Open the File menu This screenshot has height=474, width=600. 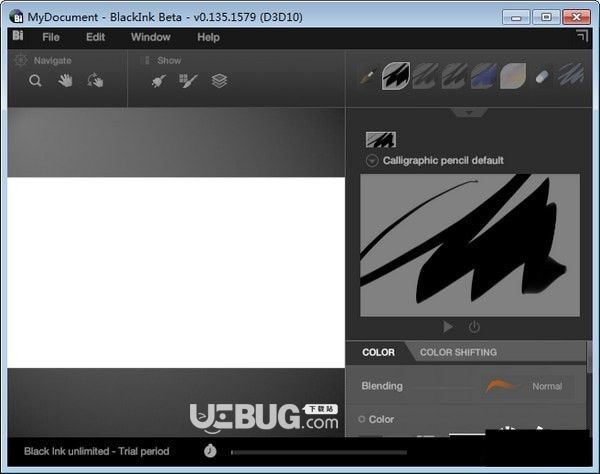coord(51,37)
